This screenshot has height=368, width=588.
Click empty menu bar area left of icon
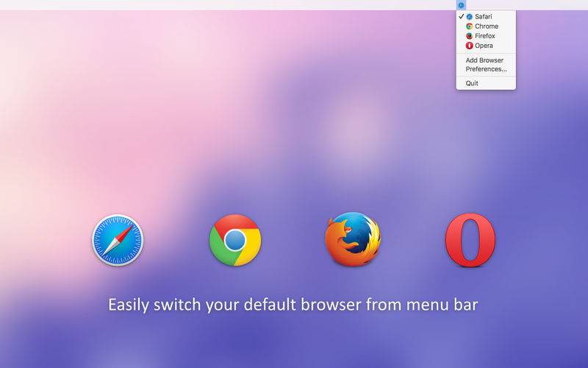click(x=294, y=5)
